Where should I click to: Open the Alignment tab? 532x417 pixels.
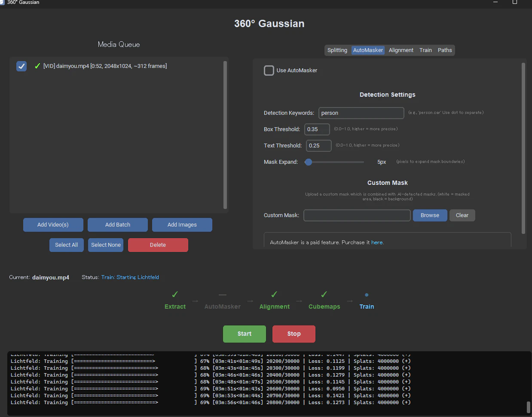(x=401, y=50)
